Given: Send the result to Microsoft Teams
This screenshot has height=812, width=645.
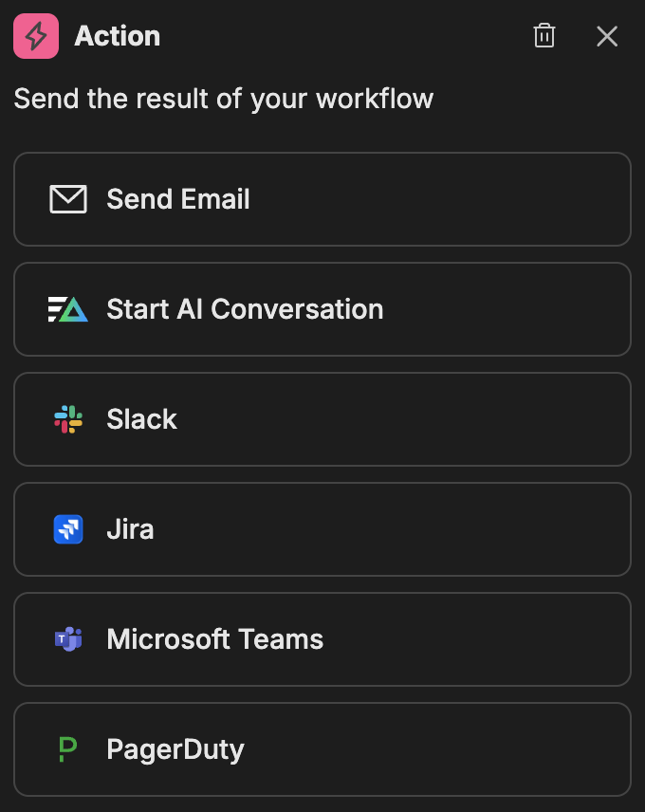Looking at the screenshot, I should (322, 639).
